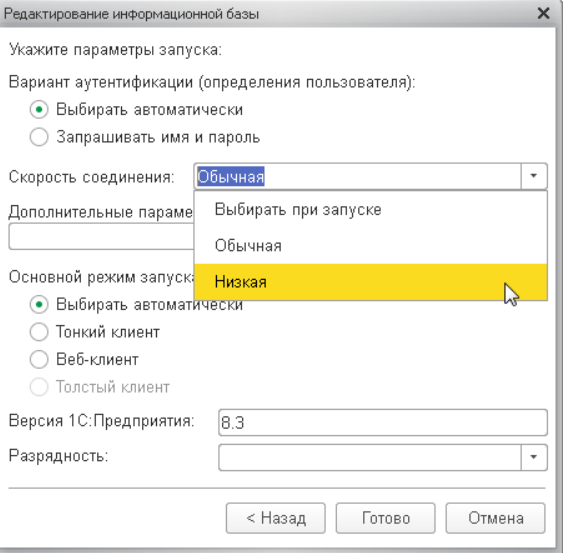Close the infobase editing dialog

click(544, 14)
